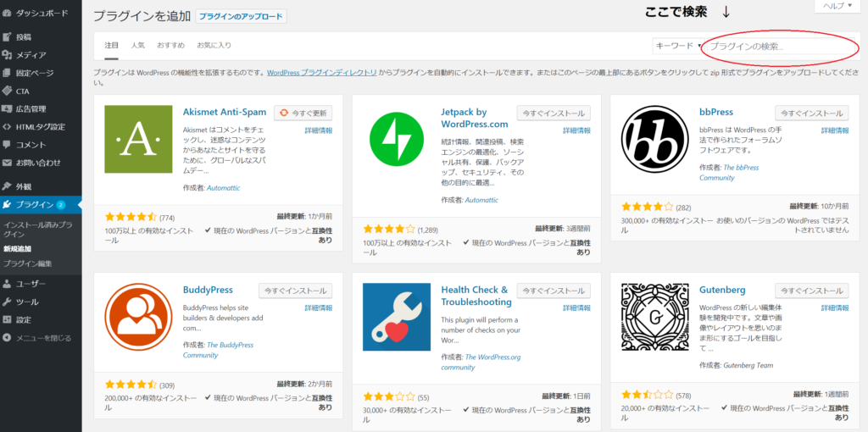Open the メディア media icon

click(x=7, y=55)
